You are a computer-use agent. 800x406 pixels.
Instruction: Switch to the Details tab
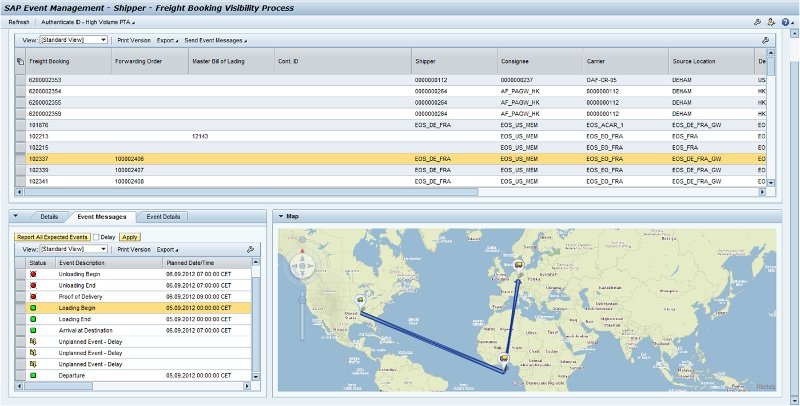tap(49, 217)
